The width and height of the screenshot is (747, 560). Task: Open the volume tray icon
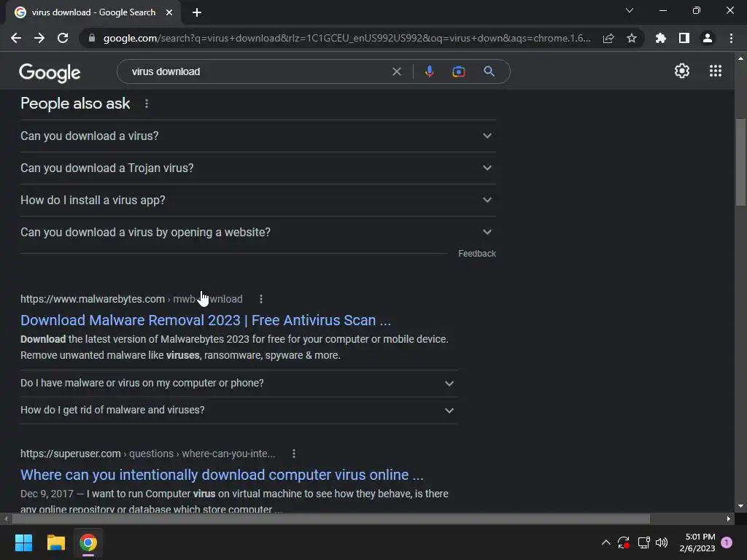(662, 542)
